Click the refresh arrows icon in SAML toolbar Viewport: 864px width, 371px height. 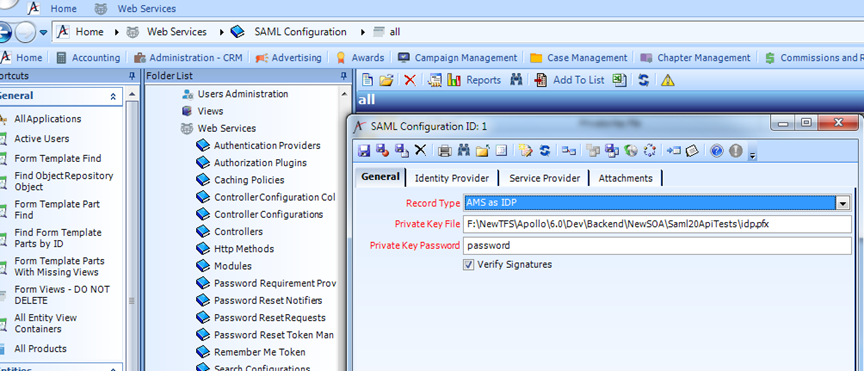544,150
